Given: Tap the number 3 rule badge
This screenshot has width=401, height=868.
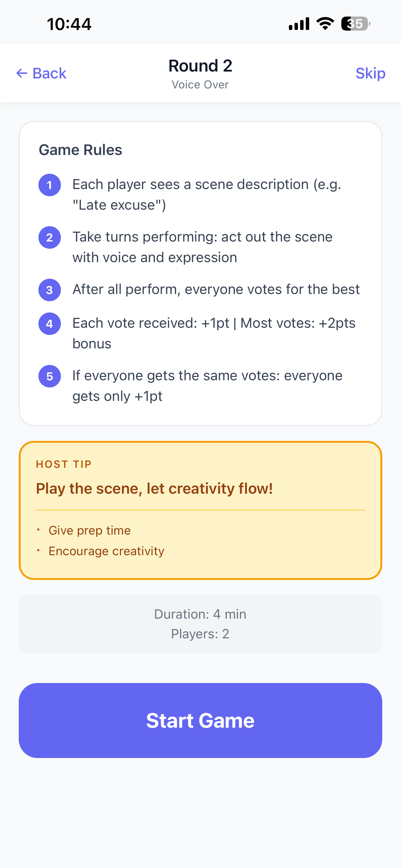Looking at the screenshot, I should pyautogui.click(x=49, y=290).
